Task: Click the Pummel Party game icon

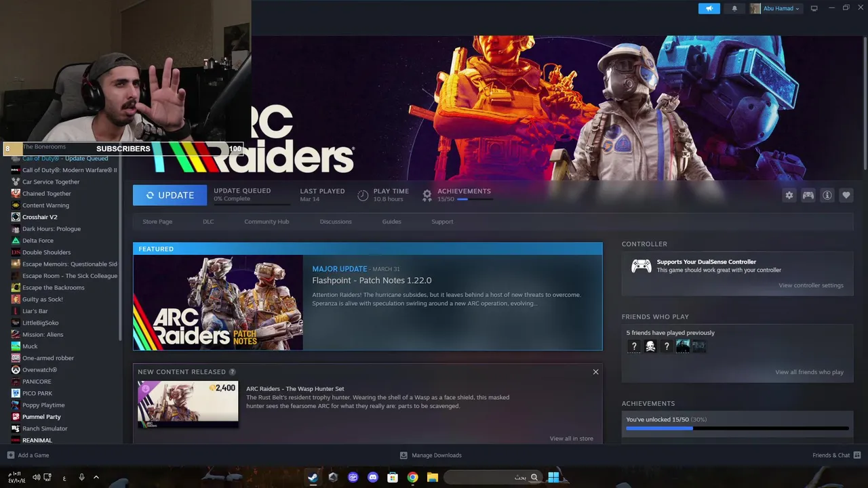Action: tap(16, 417)
